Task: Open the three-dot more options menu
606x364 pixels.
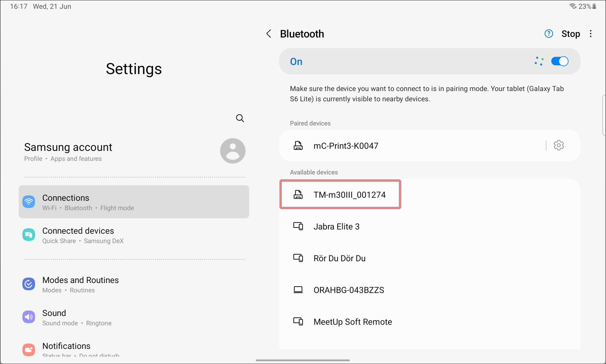Action: point(591,34)
